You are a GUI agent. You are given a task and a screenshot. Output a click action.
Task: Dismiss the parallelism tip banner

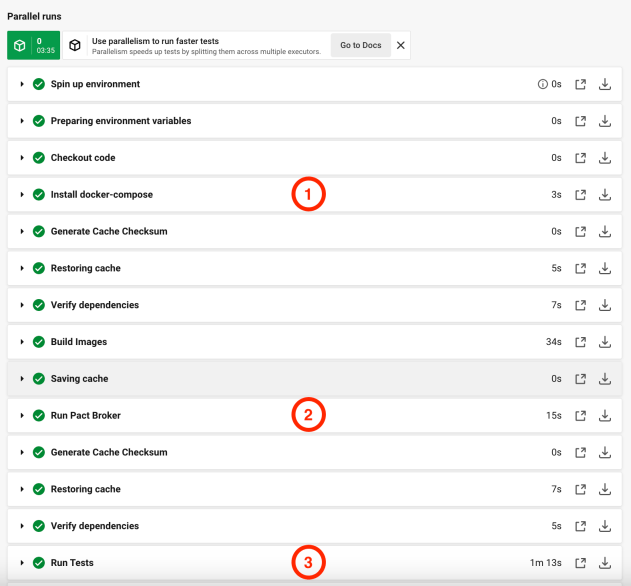pyautogui.click(x=400, y=45)
